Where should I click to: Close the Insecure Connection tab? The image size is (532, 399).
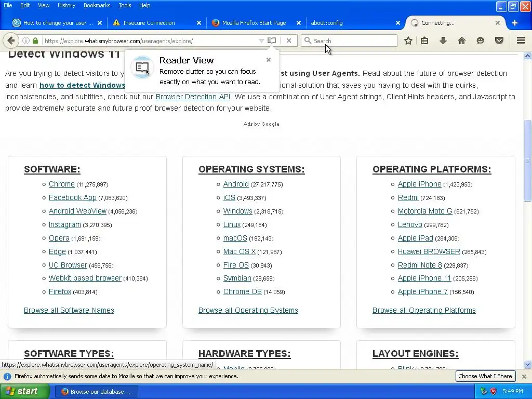tap(199, 23)
